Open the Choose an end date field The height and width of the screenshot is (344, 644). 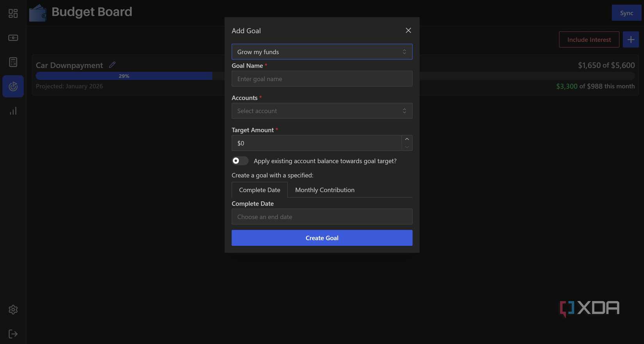click(x=322, y=217)
